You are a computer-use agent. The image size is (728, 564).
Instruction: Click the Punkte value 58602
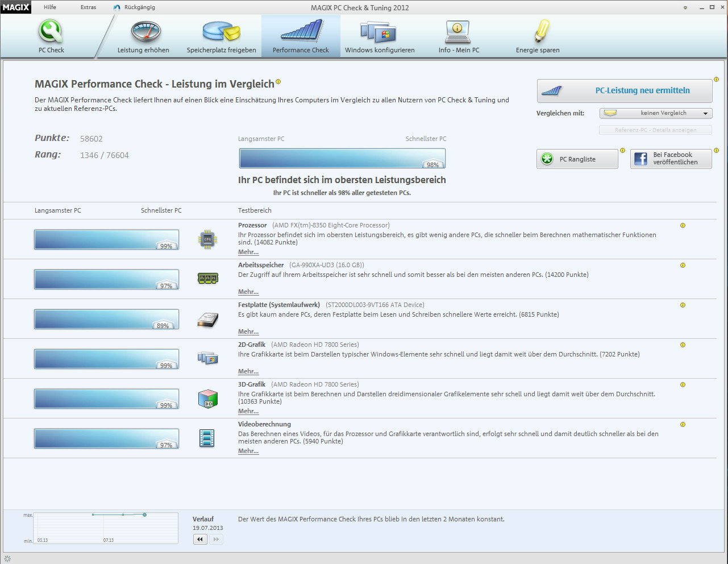[x=91, y=139]
